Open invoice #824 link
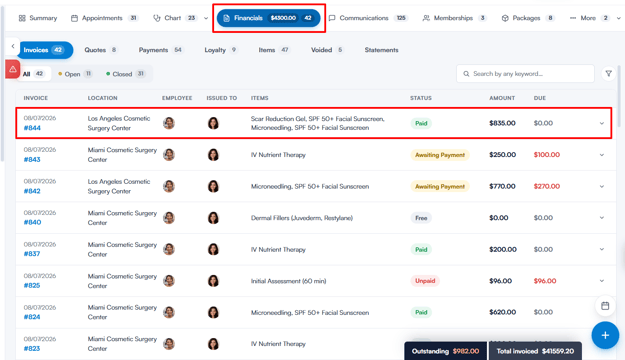The width and height of the screenshot is (625, 360). point(32,317)
